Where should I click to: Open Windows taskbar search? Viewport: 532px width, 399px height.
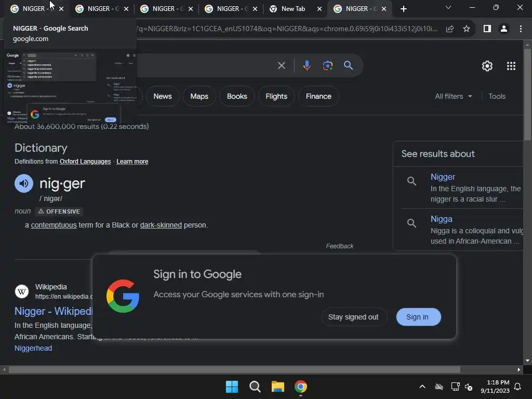pos(255,387)
